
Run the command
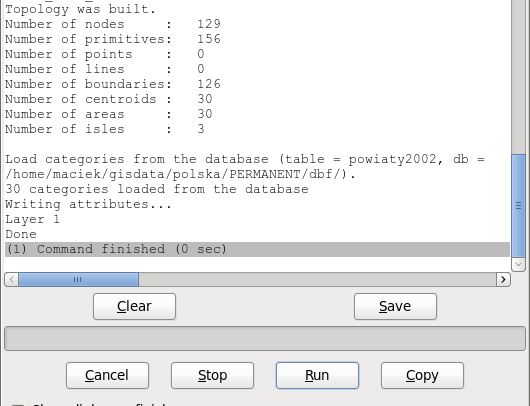[x=317, y=375]
